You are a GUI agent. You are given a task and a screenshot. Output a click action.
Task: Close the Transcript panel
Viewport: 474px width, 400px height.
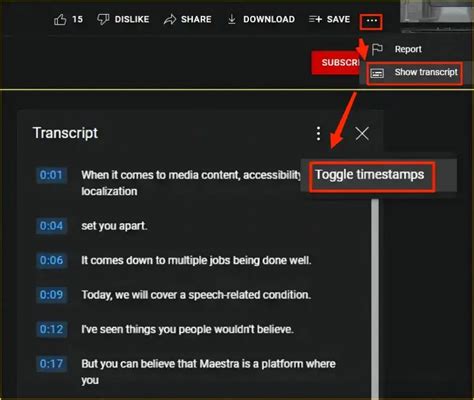tap(362, 134)
